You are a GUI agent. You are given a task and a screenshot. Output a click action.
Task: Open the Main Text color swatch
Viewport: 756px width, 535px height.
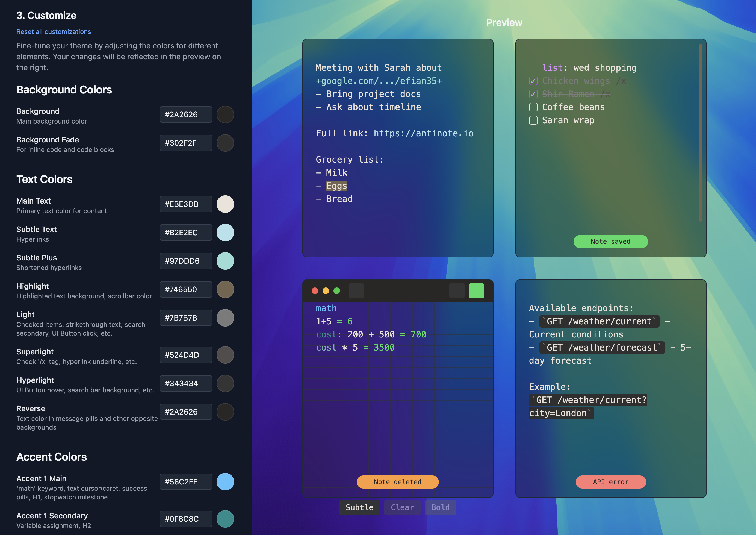point(225,204)
